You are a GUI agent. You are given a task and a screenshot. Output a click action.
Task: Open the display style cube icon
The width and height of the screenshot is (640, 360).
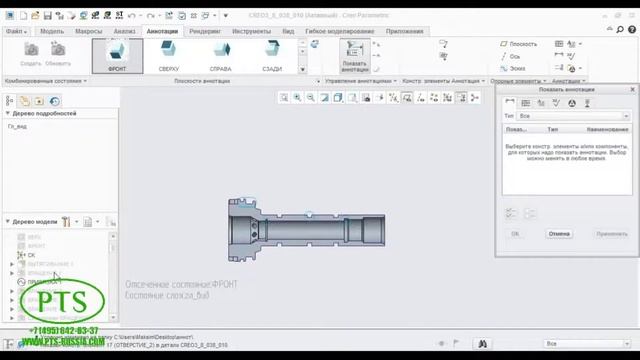(338, 98)
